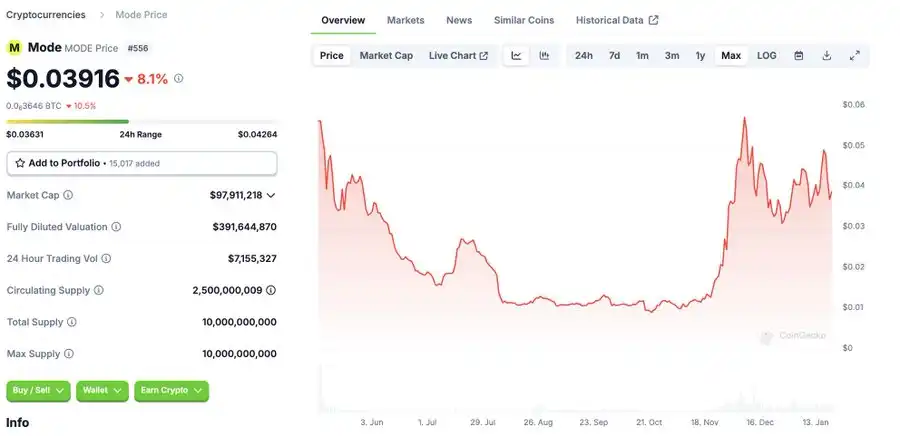Screen dimensions: 900x436
Task: Open the Earn Crypto dropdown
Action: pyautogui.click(x=172, y=390)
